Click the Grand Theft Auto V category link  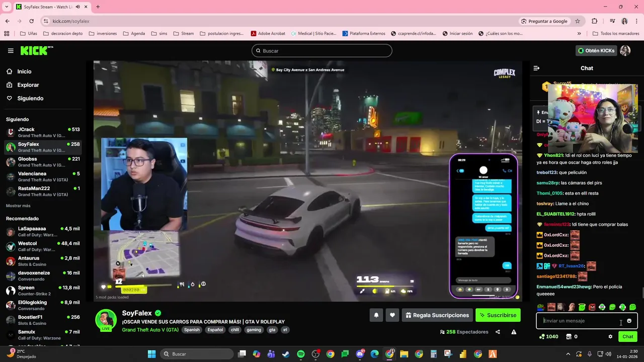coord(150,330)
